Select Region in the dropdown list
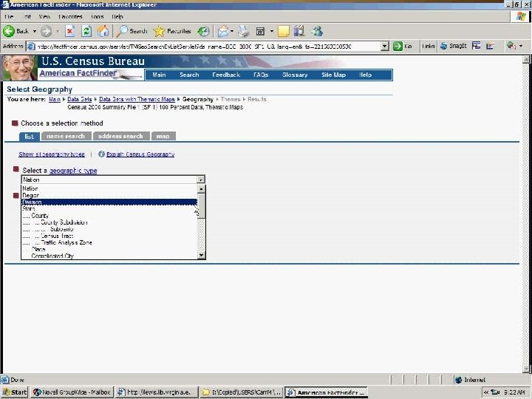Viewport: 532px width, 399px height. coord(109,195)
